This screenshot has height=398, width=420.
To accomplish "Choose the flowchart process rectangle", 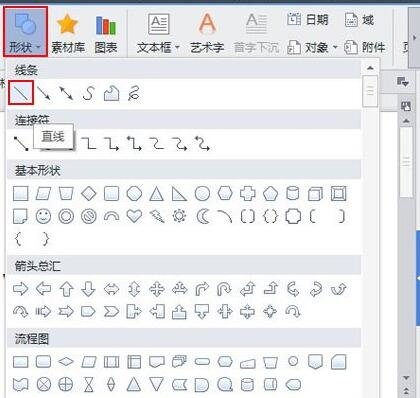I will pos(21,362).
